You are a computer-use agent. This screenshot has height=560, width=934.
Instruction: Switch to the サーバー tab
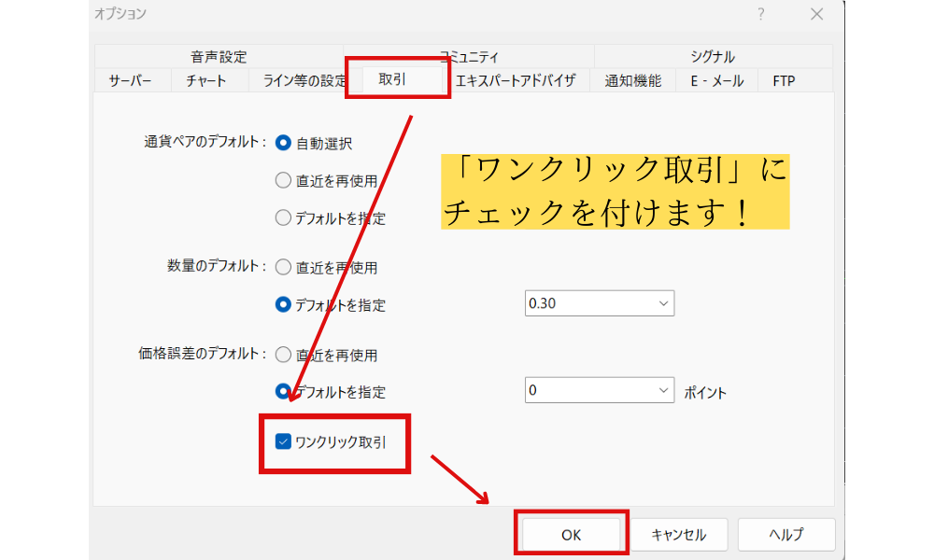[x=130, y=81]
